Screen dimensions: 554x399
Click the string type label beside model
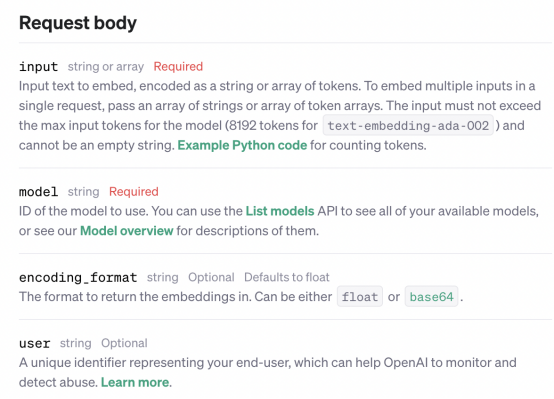[x=83, y=192]
